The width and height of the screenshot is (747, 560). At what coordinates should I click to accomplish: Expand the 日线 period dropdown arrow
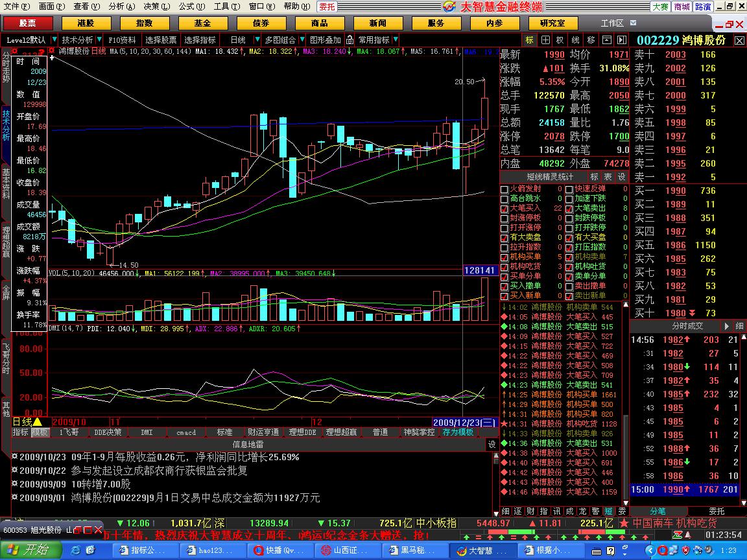(x=257, y=40)
